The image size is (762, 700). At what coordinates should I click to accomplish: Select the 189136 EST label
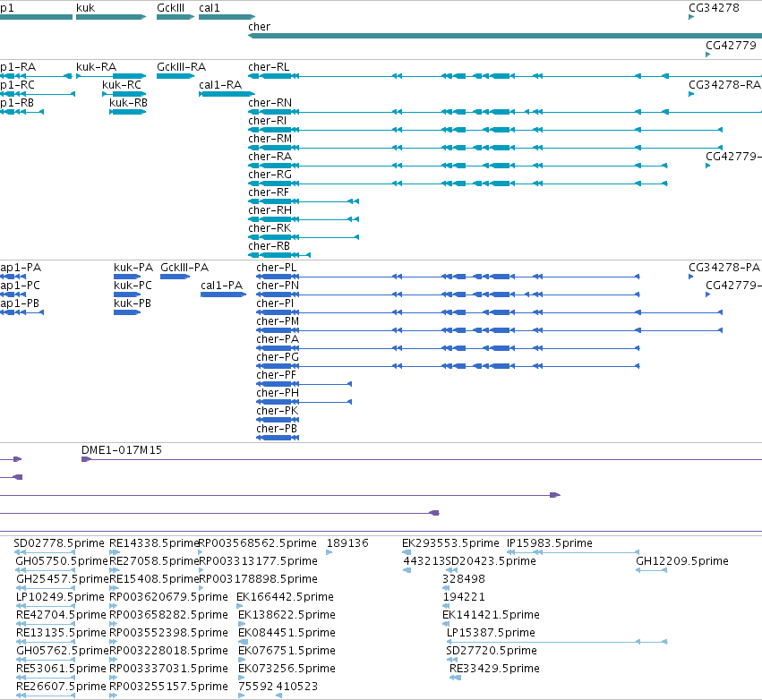tap(347, 543)
